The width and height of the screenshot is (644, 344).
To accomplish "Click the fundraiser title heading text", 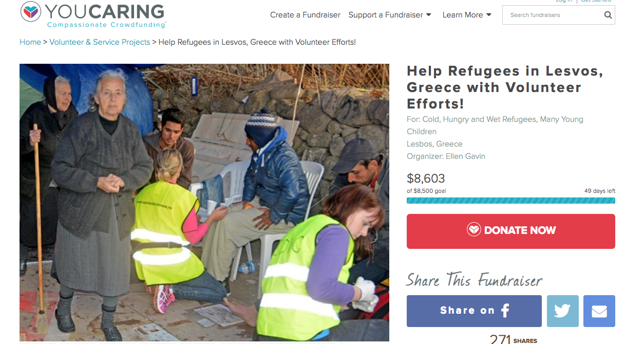I will (x=505, y=87).
